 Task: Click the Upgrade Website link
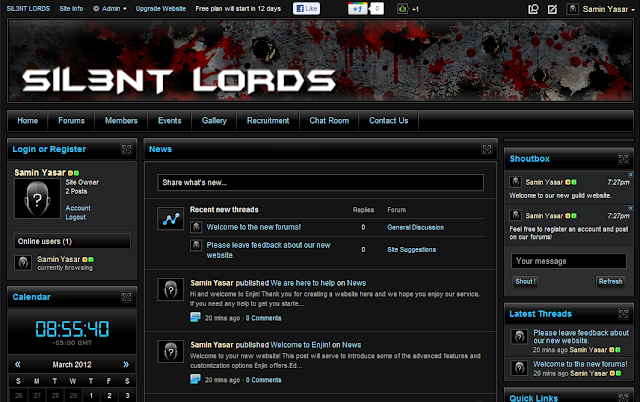point(160,9)
